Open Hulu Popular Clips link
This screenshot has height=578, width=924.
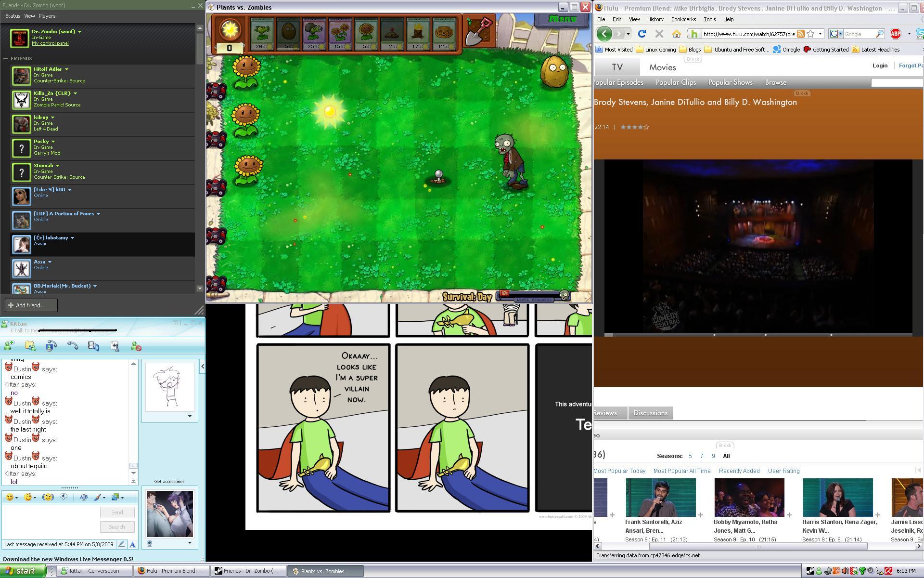click(x=676, y=82)
